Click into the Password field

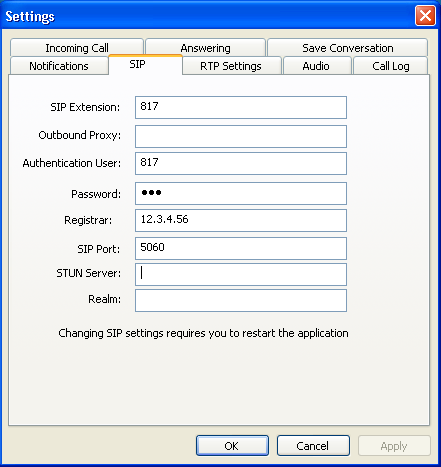[x=241, y=193]
